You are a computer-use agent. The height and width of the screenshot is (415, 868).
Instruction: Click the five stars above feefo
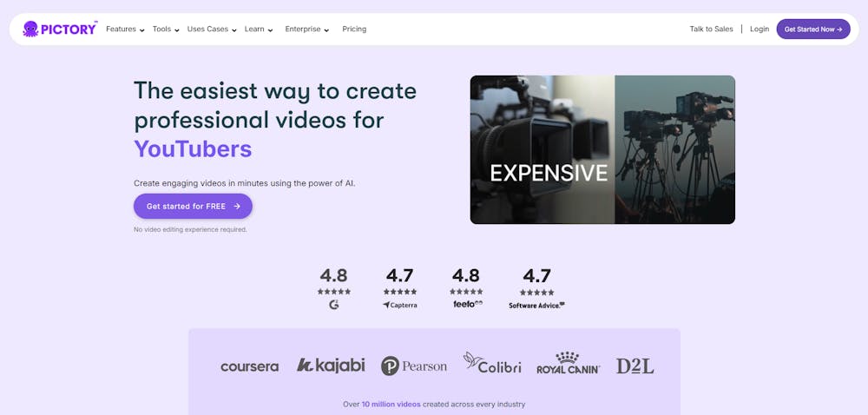coord(466,292)
